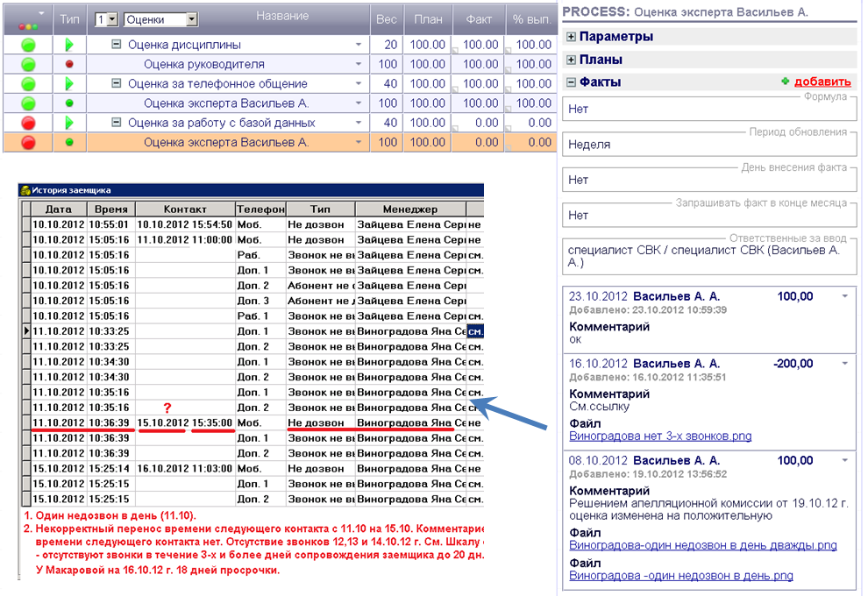Open the row menu arrow of Оценка дисциплины

(359, 45)
